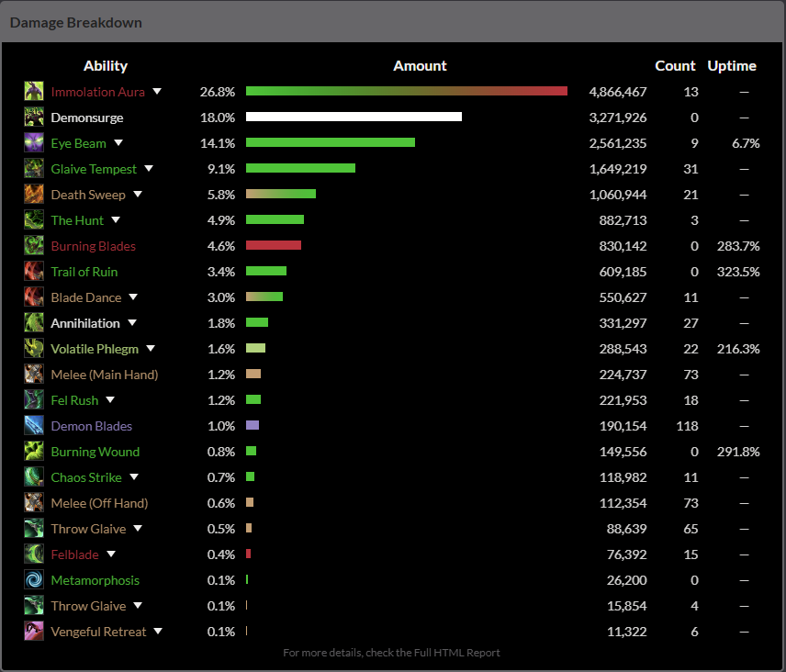Expand the Immolation Aura breakdown arrow
Viewport: 786px width, 672px height.
coord(157,92)
